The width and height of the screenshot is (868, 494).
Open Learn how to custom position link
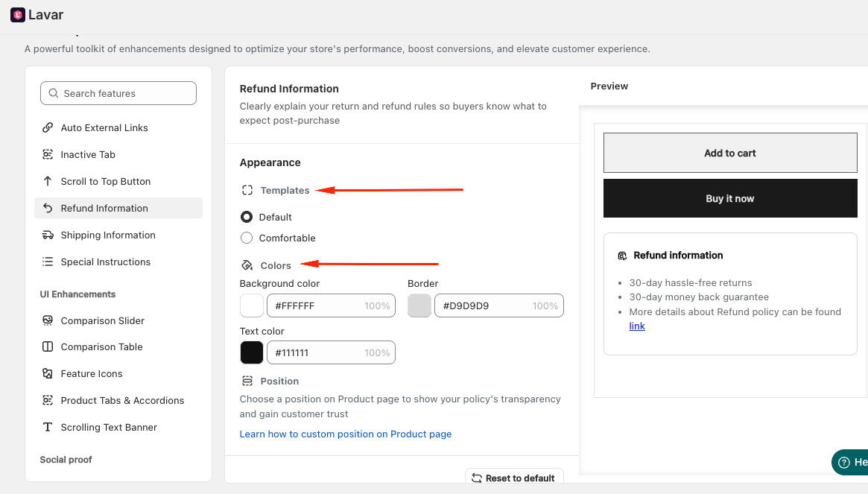[x=346, y=434]
